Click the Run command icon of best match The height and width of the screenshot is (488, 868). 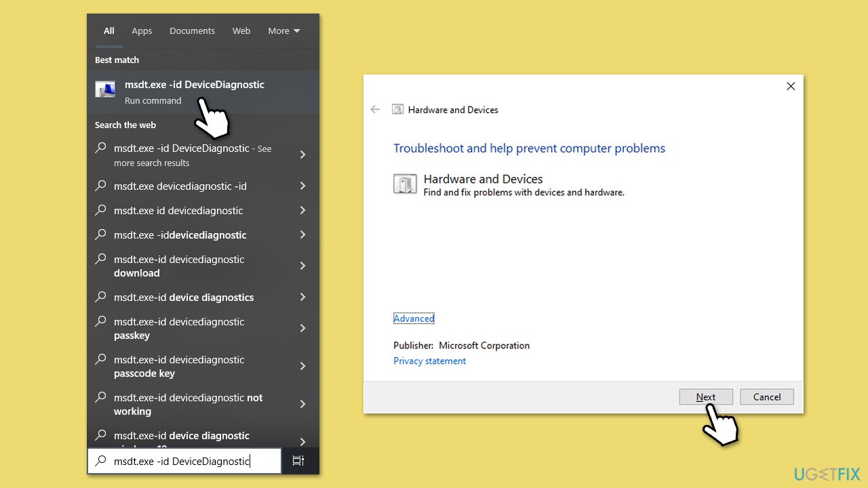105,89
